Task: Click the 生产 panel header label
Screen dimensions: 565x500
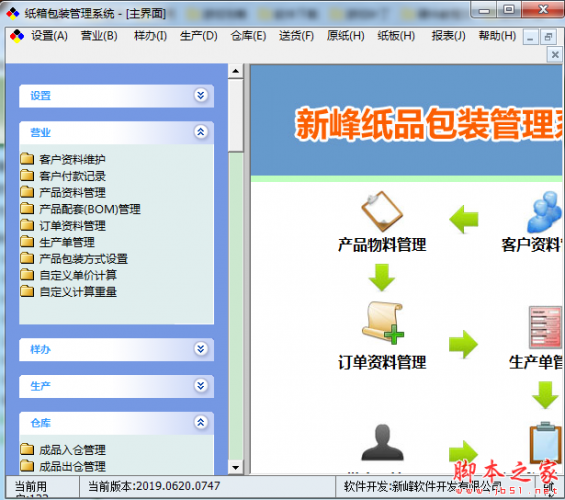Action: click(x=40, y=386)
